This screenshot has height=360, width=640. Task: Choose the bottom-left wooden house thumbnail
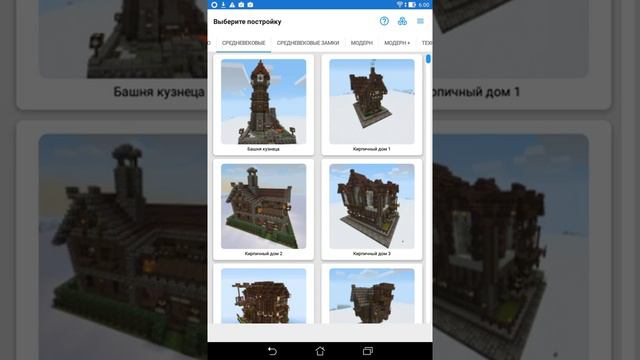263,296
